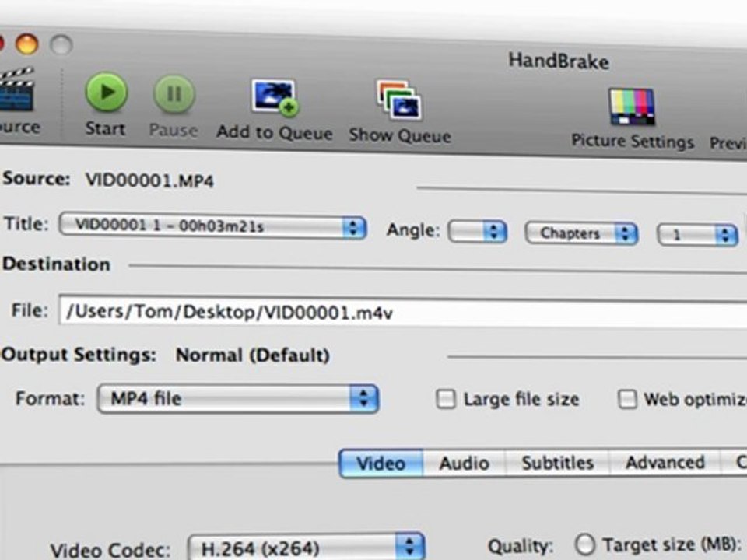Switch to the Audio tab

click(464, 464)
